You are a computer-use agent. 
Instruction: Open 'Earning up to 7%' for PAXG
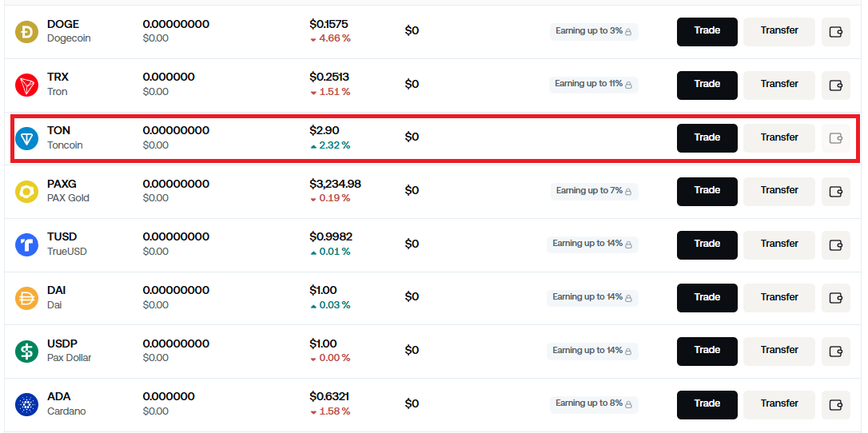click(x=595, y=192)
